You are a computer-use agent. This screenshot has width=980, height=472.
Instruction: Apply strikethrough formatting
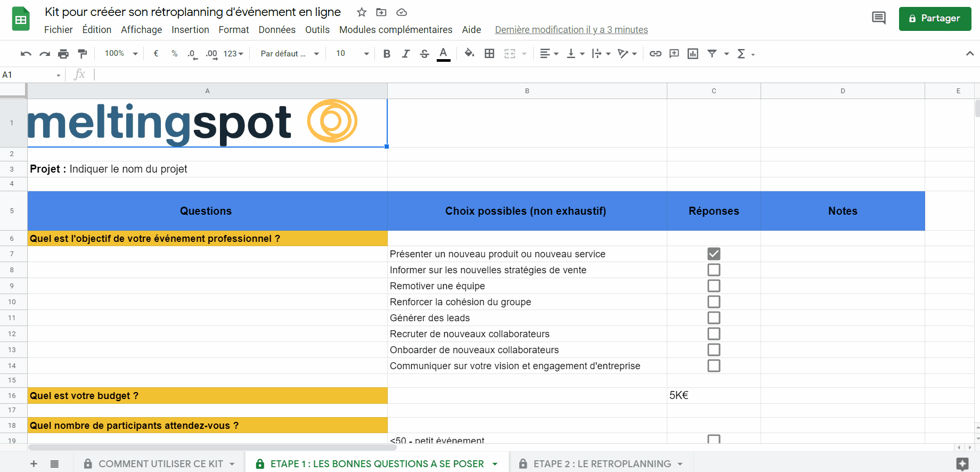coord(424,54)
